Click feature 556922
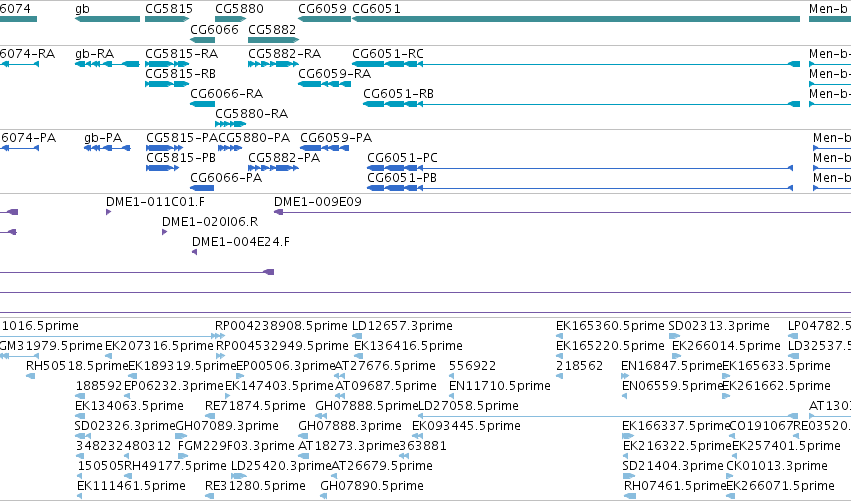The height and width of the screenshot is (501, 851). [472, 366]
